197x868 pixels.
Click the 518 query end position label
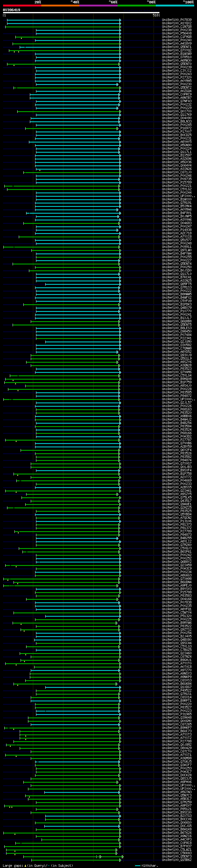tap(155, 15)
